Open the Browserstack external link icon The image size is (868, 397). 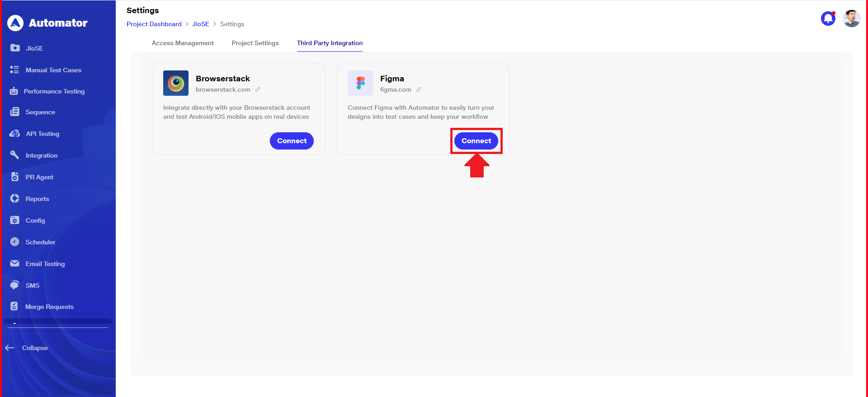coord(258,89)
